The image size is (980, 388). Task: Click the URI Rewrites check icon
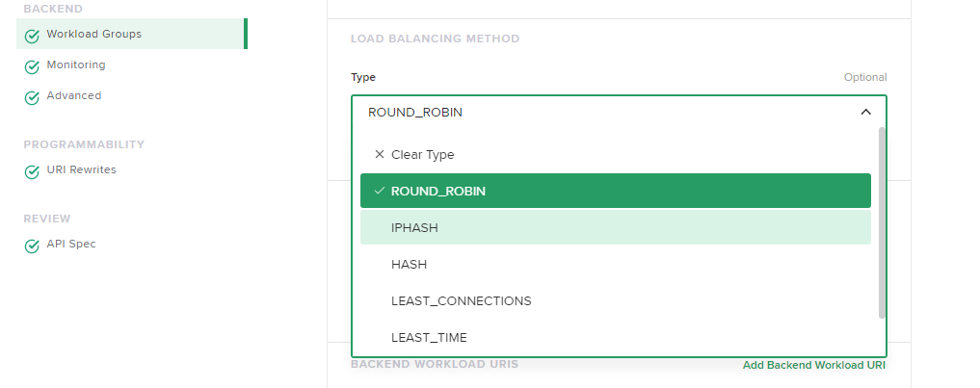[x=32, y=171]
